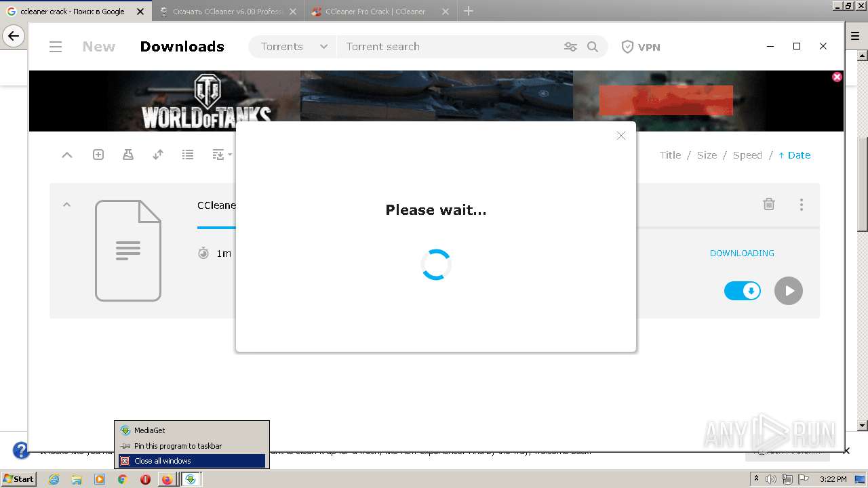Screen dimensions: 868x488
Task: Switch to the Скачать CCleaner v6.00 browser tab
Action: coord(229,12)
